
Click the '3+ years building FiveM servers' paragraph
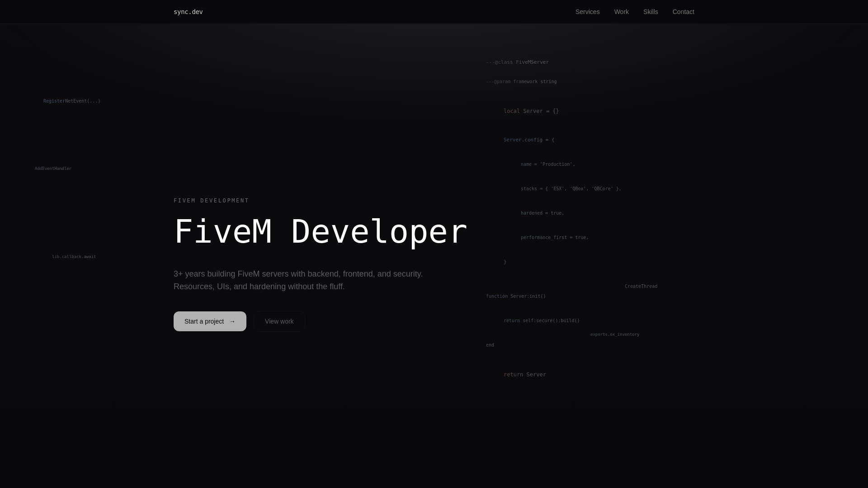coord(298,280)
